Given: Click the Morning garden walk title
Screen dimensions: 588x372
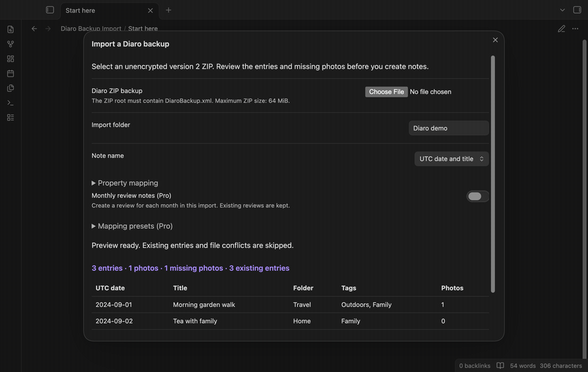Looking at the screenshot, I should click(204, 305).
